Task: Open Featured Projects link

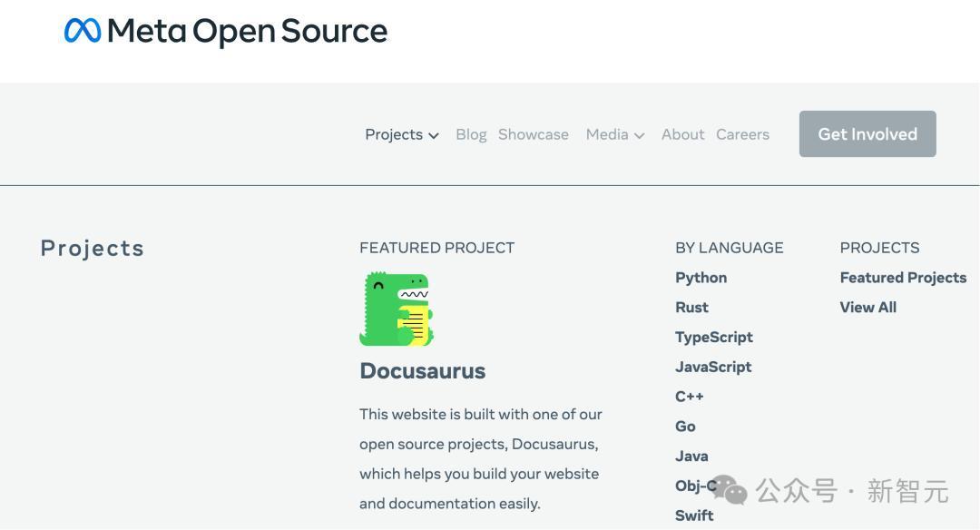Action: tap(903, 278)
